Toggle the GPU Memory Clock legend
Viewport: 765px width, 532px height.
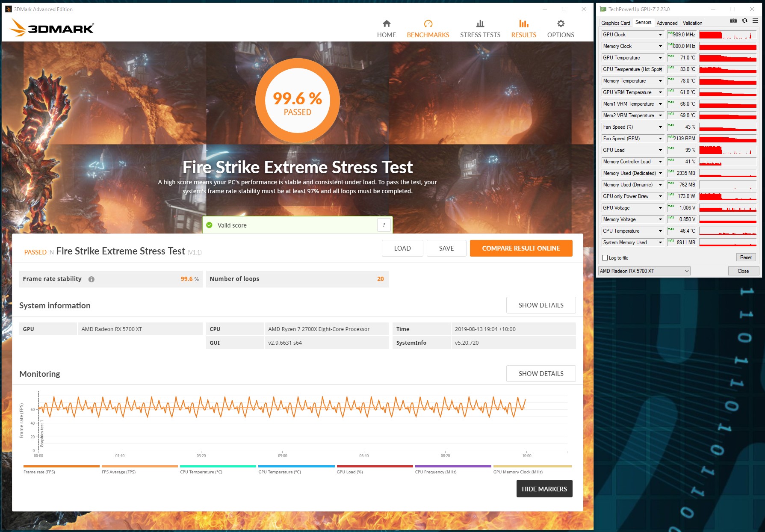(532, 470)
